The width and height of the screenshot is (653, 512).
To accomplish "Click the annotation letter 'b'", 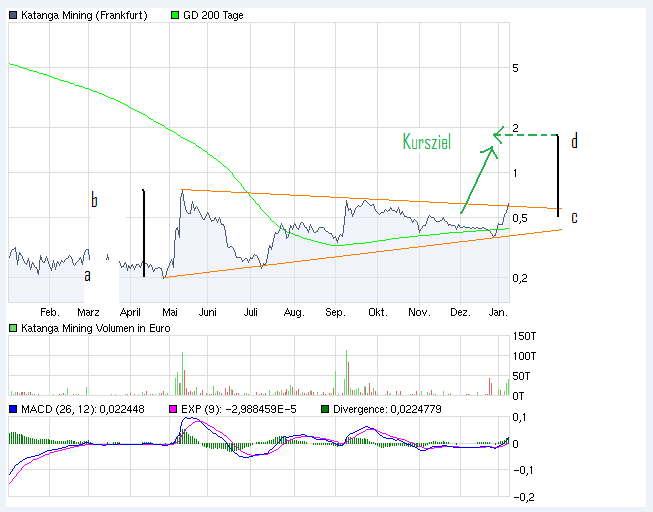I will 95,200.
